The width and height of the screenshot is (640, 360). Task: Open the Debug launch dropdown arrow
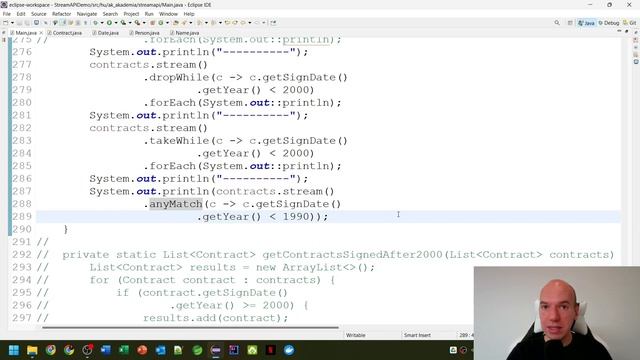click(102, 23)
